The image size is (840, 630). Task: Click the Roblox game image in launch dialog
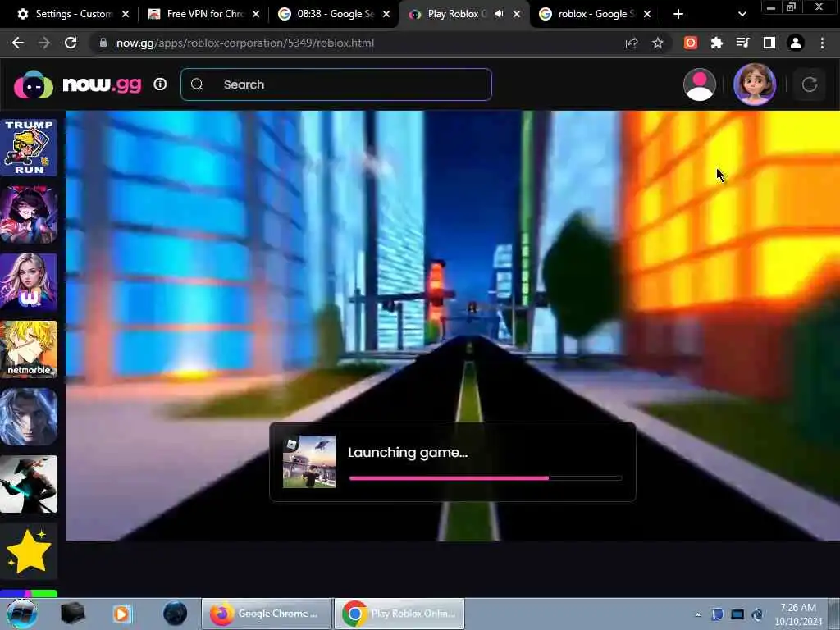(x=309, y=462)
